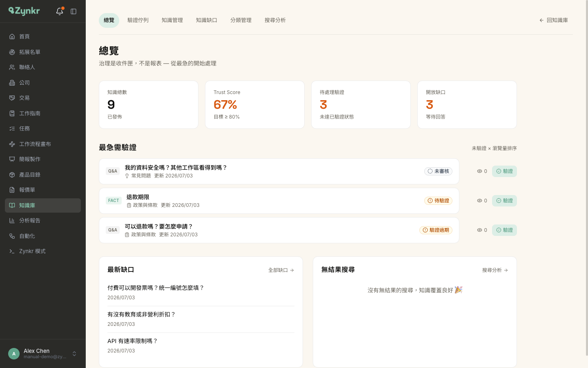Switch to 總覽 tab
Image resolution: width=588 pixels, height=368 pixels.
[x=109, y=20]
